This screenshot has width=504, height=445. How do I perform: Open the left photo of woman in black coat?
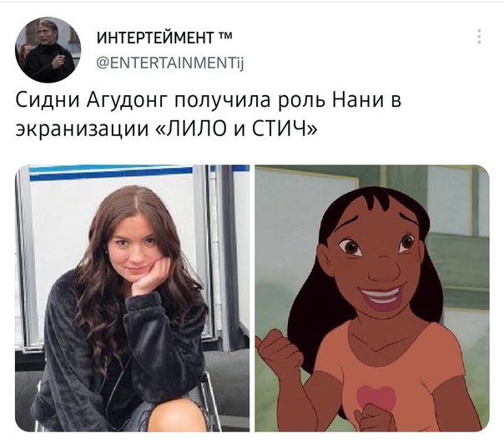pyautogui.click(x=132, y=298)
